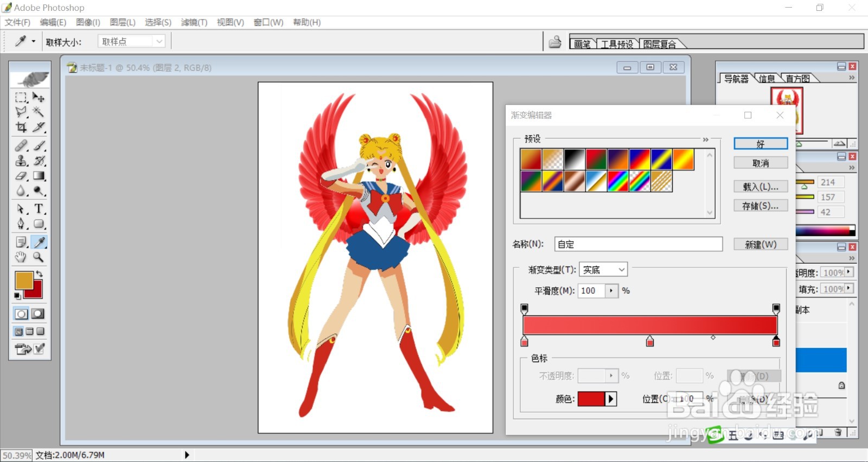Select the black-to-white gradient preset
The image size is (868, 462).
tap(575, 160)
